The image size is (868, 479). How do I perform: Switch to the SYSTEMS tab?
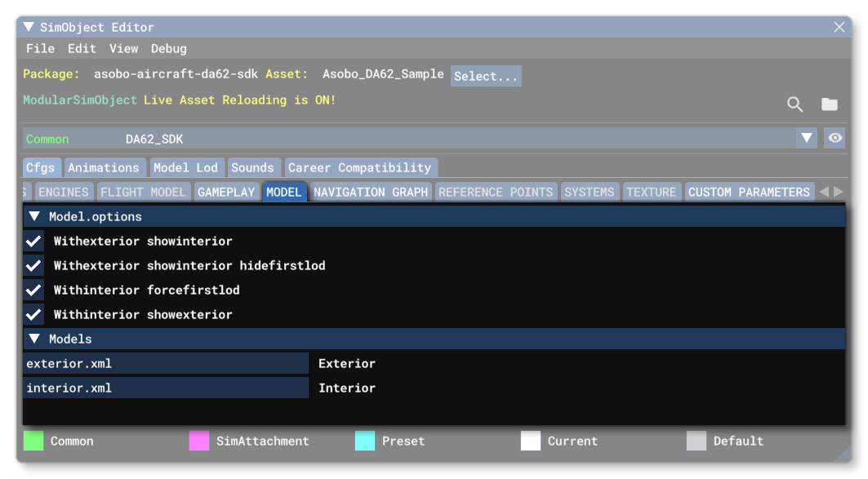(x=590, y=192)
